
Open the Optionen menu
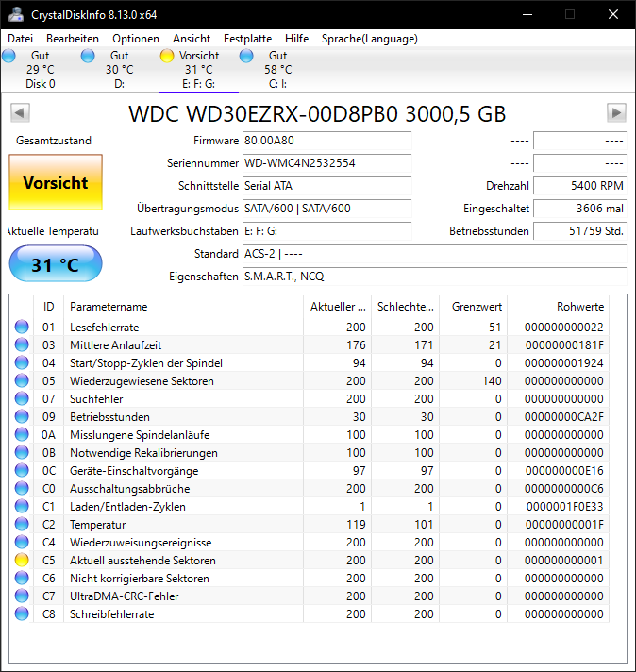136,39
